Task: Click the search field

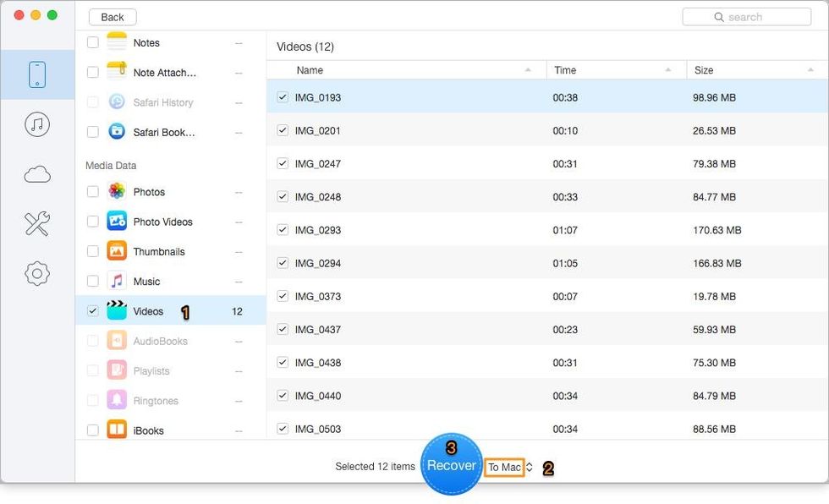Action: coord(745,16)
